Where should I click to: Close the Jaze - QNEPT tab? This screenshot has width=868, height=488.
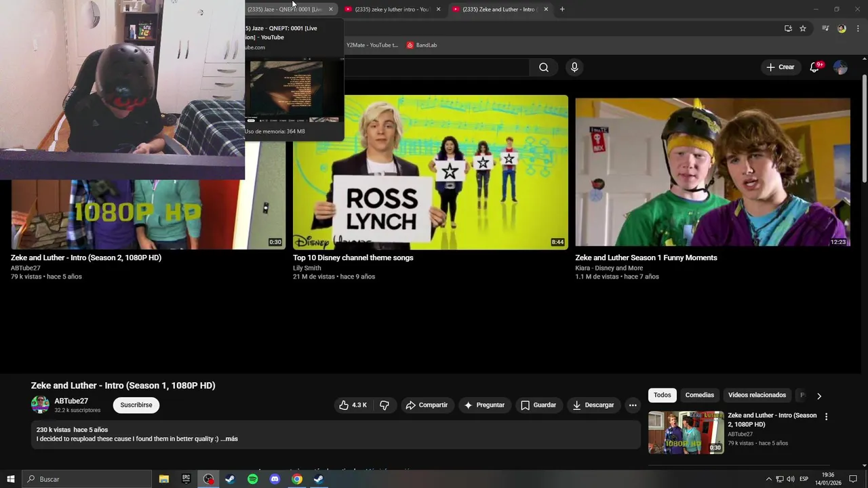pos(331,9)
